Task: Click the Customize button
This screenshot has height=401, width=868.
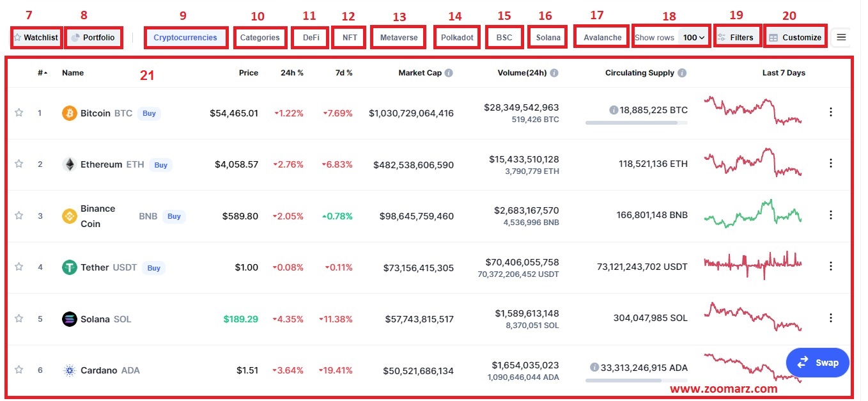Action: tap(795, 37)
